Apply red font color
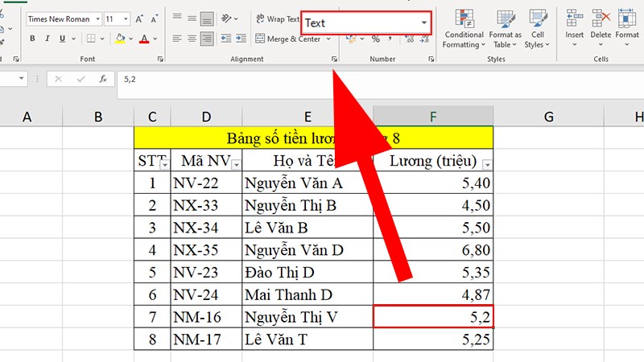Viewport: 644px width, 362px height. click(144, 39)
